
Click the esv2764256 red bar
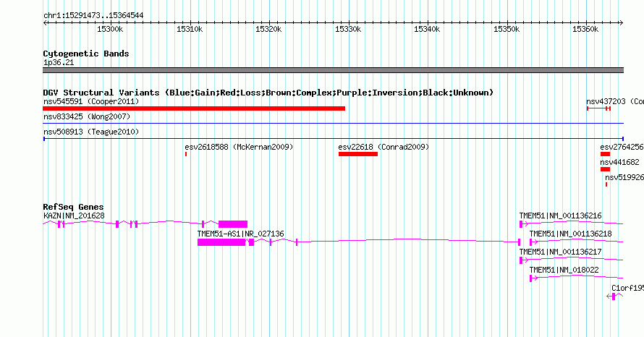point(606,154)
